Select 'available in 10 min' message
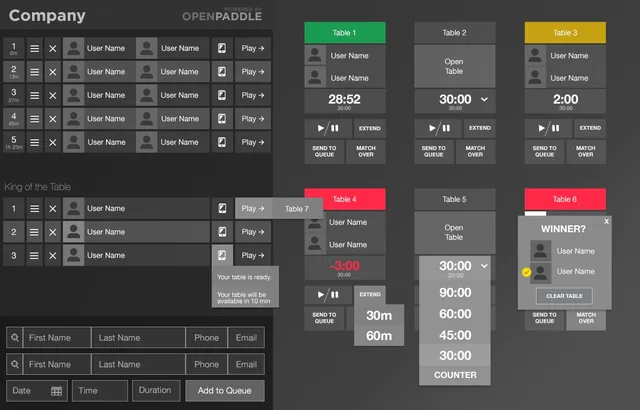Viewport: 640px width, 410px height. [244, 297]
